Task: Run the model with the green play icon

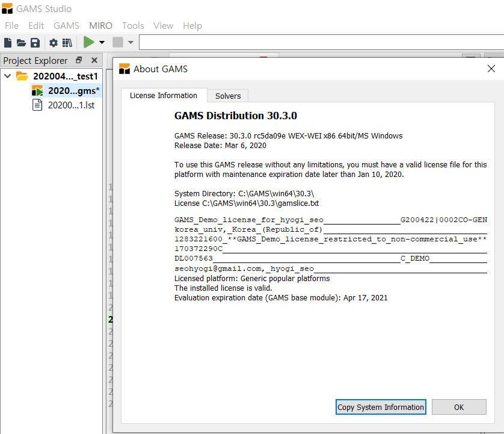Action: pyautogui.click(x=89, y=42)
